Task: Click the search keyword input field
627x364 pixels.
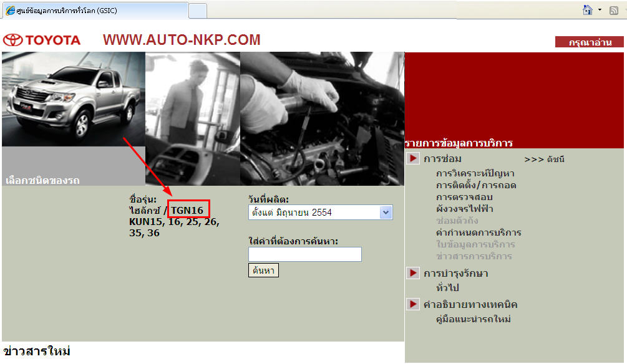Action: (x=305, y=254)
